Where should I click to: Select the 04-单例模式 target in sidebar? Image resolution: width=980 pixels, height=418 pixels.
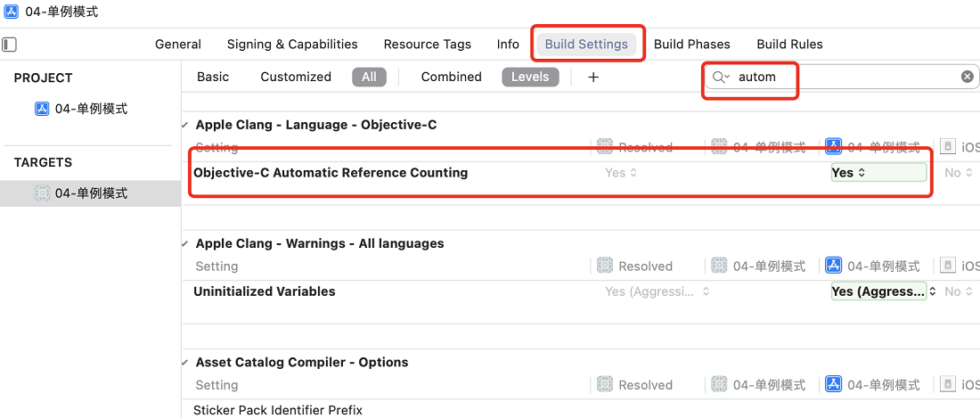point(80,193)
